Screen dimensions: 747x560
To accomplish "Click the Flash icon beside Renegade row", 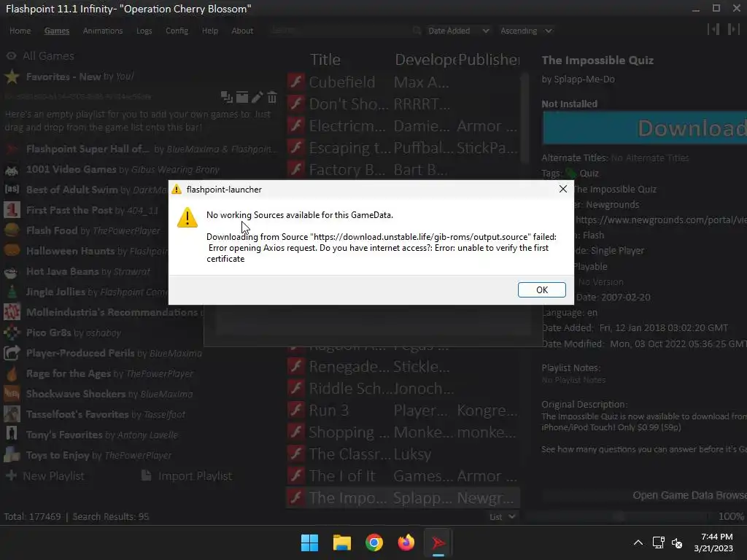I will (x=296, y=367).
